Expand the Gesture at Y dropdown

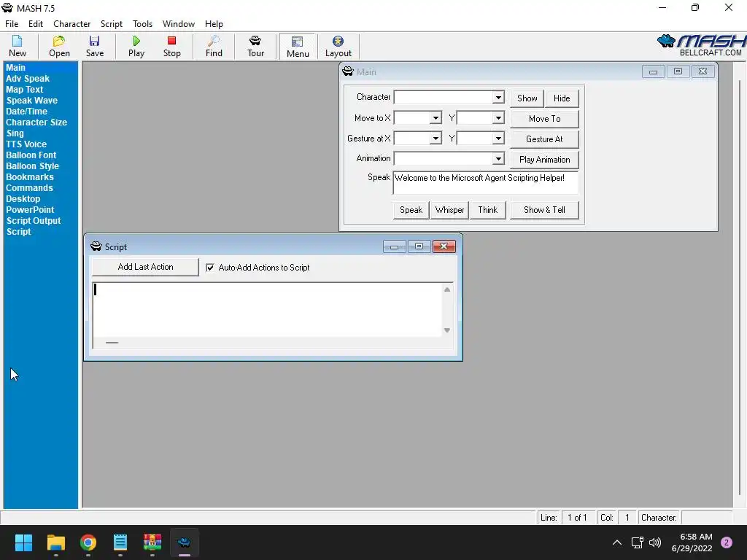pyautogui.click(x=498, y=138)
